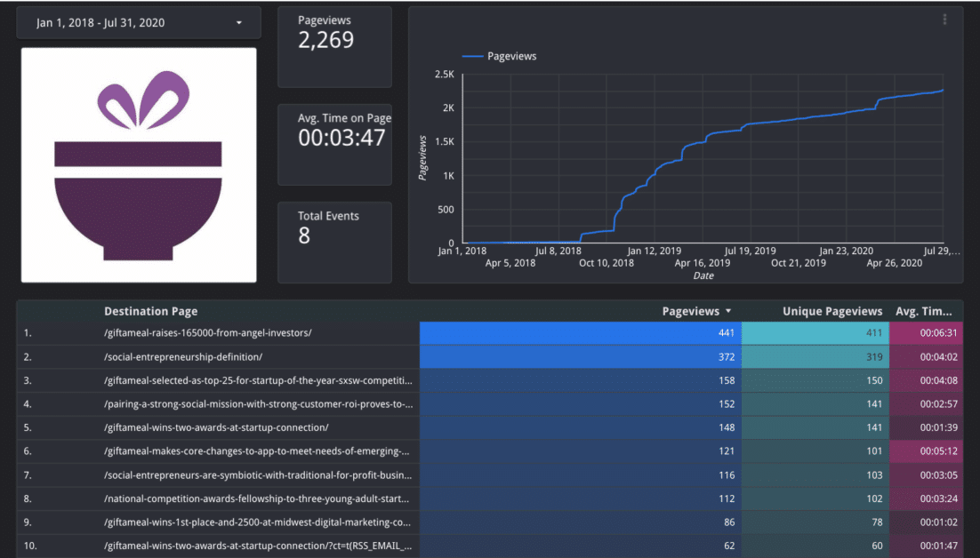The width and height of the screenshot is (980, 558).
Task: Select the 441 pageviews heatmap bar
Action: [578, 332]
